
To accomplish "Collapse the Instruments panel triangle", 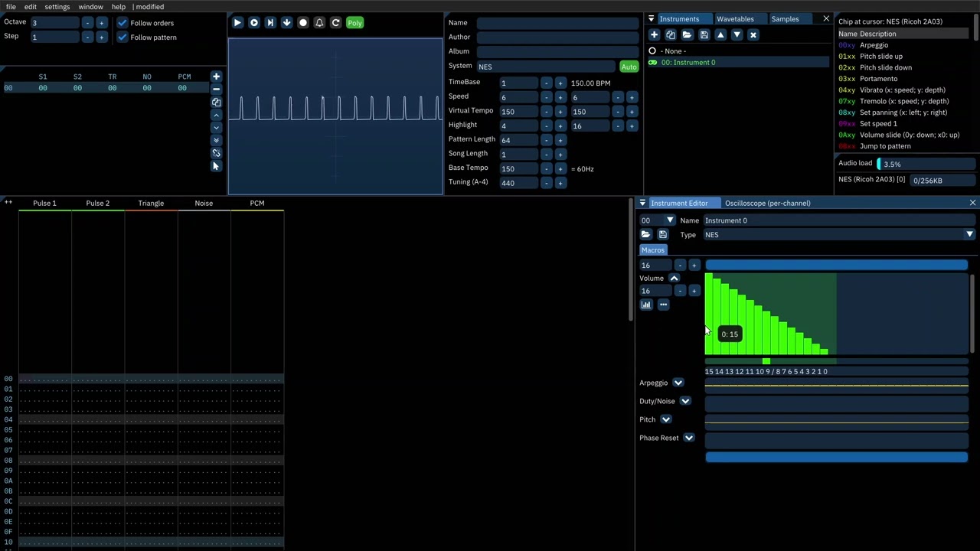I will (651, 19).
